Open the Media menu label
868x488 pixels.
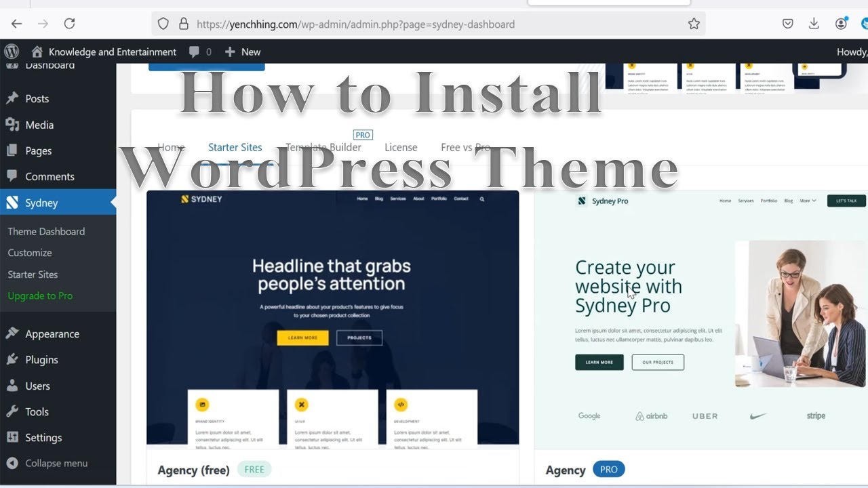39,125
